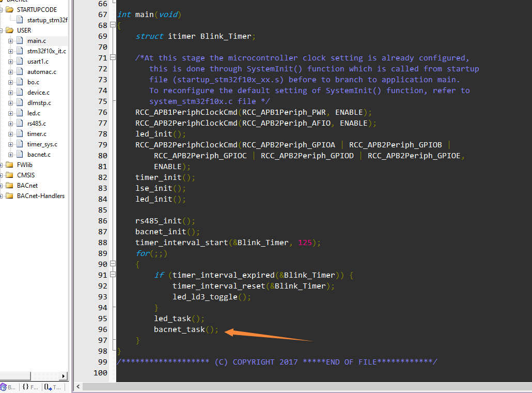532x393 pixels.
Task: Click the COPYRIGHT 2017 end-of-file comment
Action: [277, 362]
